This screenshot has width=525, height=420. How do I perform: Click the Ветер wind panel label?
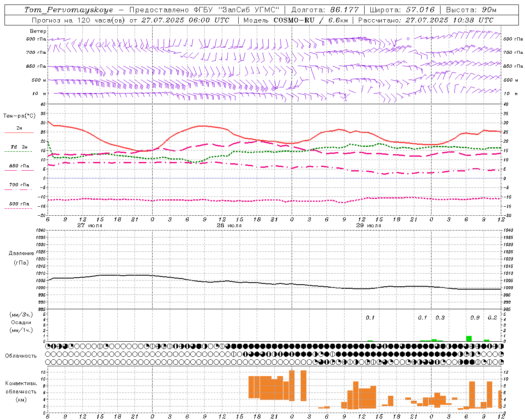point(38,31)
